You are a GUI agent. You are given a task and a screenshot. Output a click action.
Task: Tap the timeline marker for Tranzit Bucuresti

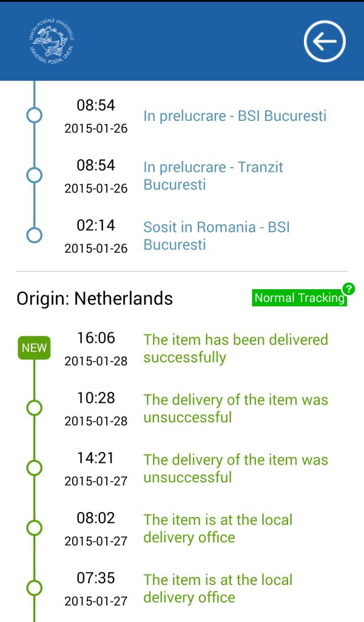point(35,175)
